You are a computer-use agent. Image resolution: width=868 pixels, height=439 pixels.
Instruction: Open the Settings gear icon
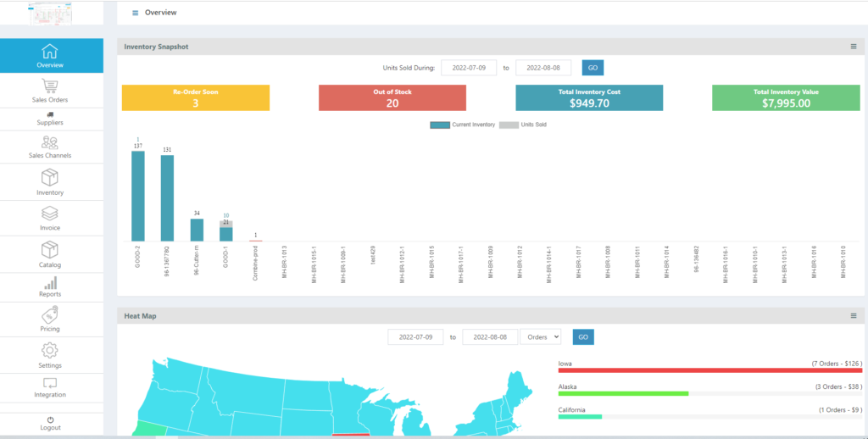[x=50, y=350]
